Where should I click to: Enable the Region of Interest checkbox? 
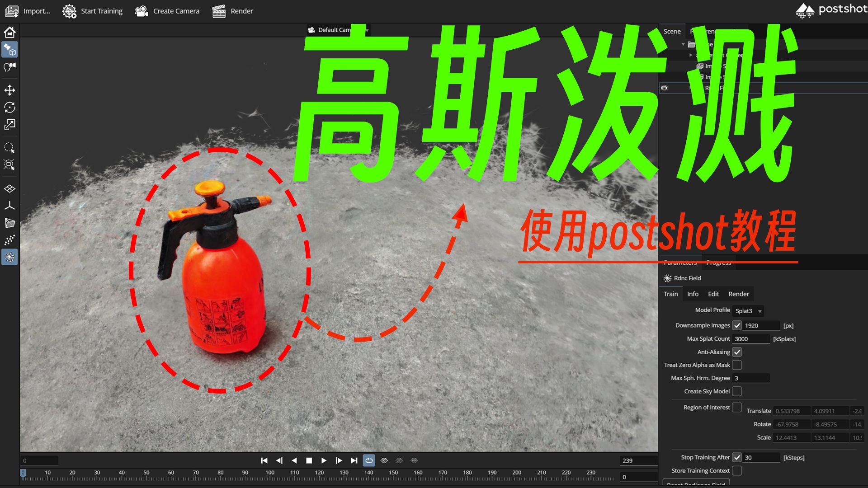point(737,407)
